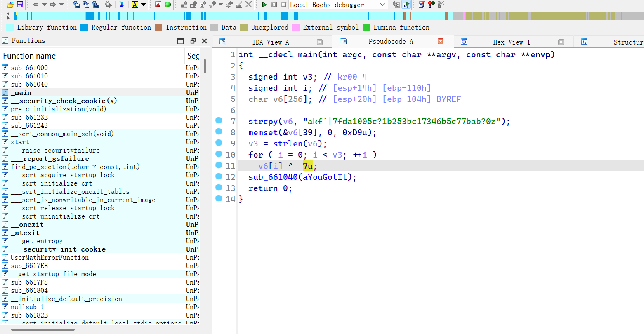644x334 pixels.
Task: Close the IDA View-A tab
Action: tap(320, 42)
